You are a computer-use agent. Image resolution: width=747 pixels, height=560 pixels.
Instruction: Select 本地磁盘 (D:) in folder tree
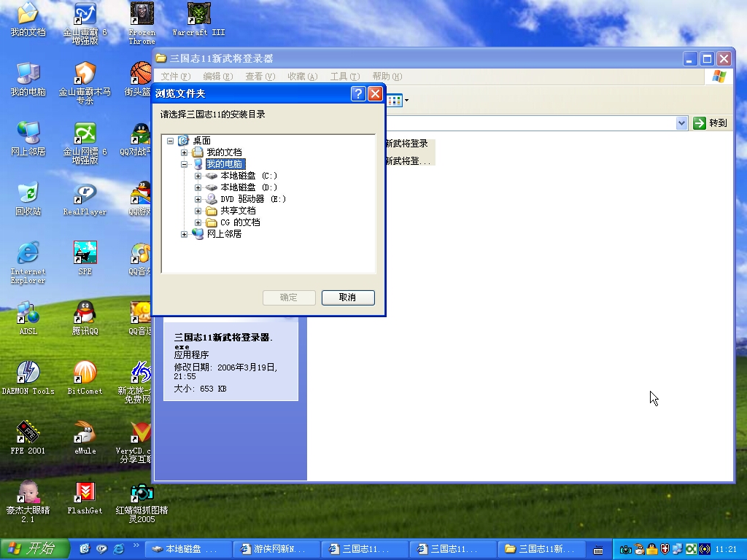(248, 187)
